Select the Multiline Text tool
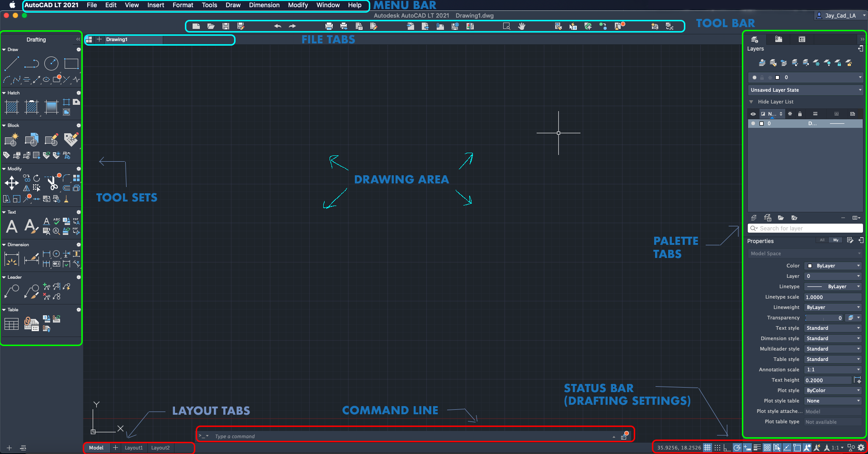This screenshot has height=454, width=868. point(12,226)
